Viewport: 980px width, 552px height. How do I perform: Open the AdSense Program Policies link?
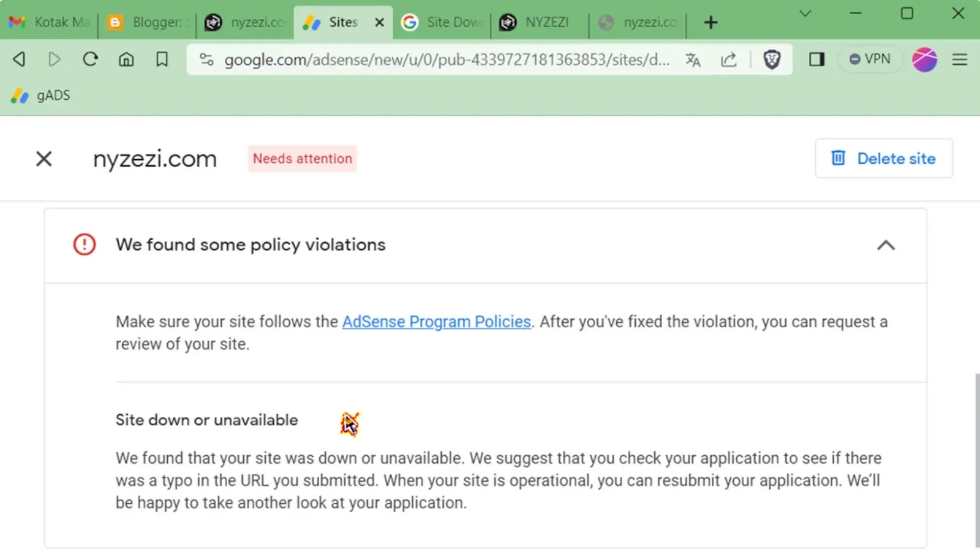coord(436,322)
